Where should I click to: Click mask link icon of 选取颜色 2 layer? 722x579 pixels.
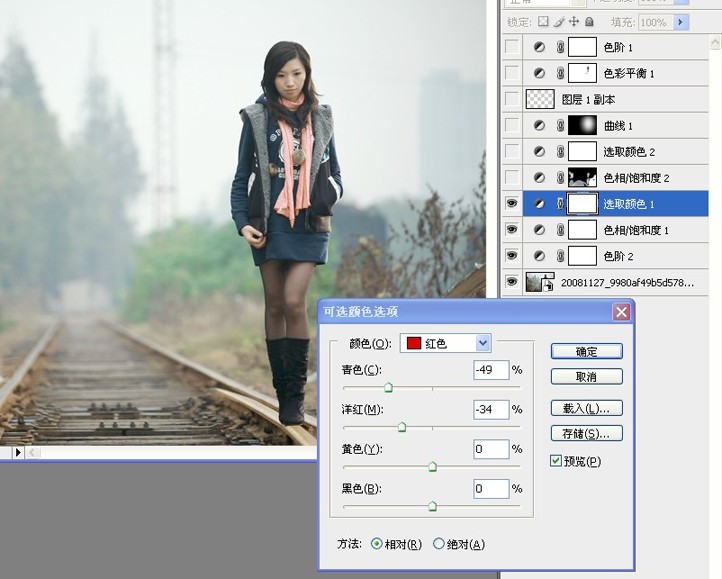tap(560, 152)
